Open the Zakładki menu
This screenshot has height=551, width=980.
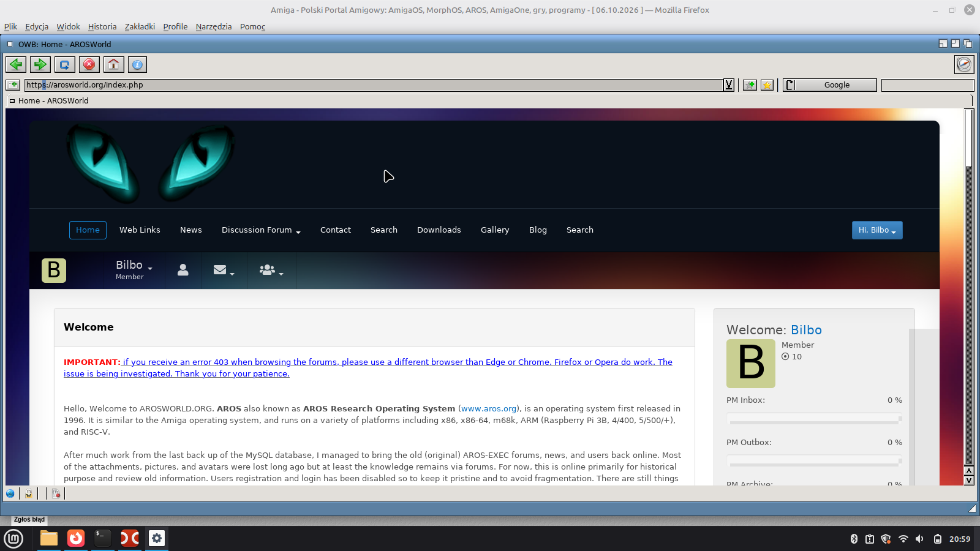[x=140, y=26]
